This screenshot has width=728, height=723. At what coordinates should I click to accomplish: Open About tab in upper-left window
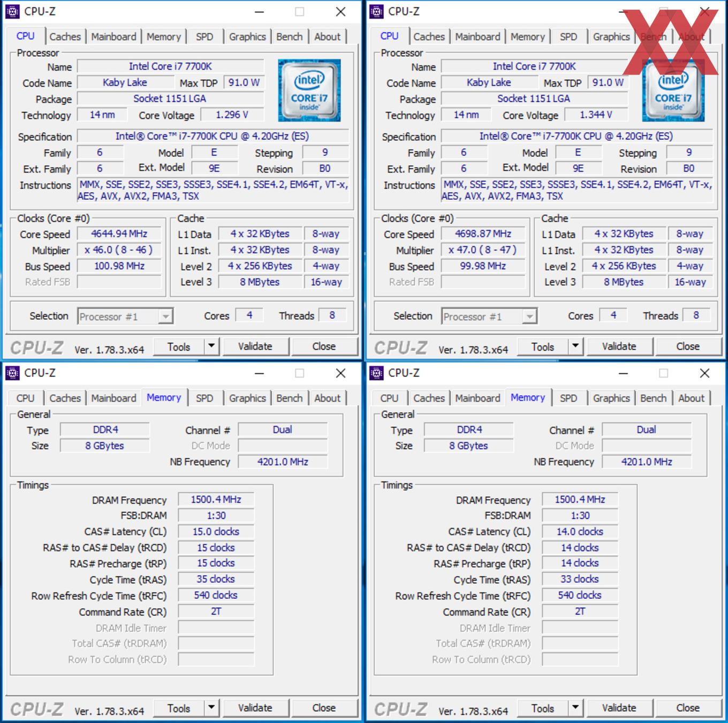click(x=327, y=37)
